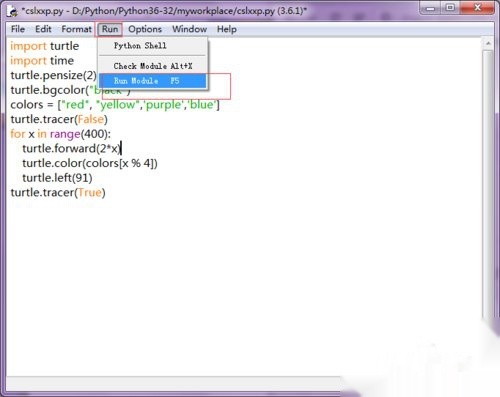Minimize the IDLE editor window
Viewport: 500px width, 397px height.
point(431,8)
